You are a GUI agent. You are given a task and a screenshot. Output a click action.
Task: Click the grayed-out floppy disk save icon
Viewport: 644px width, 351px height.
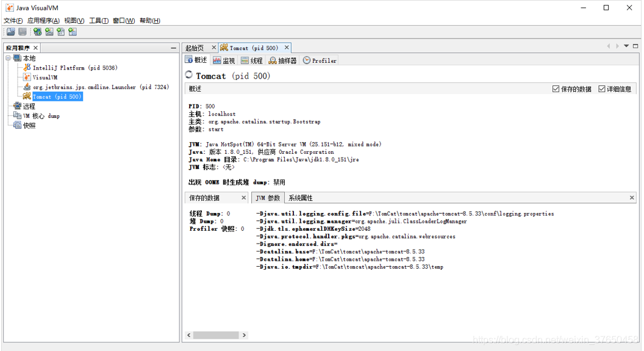(x=23, y=32)
